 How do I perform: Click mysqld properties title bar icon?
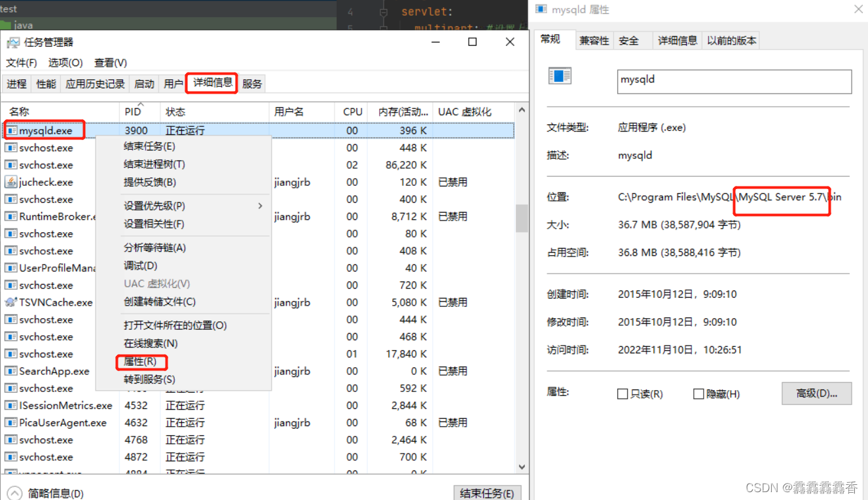[541, 9]
